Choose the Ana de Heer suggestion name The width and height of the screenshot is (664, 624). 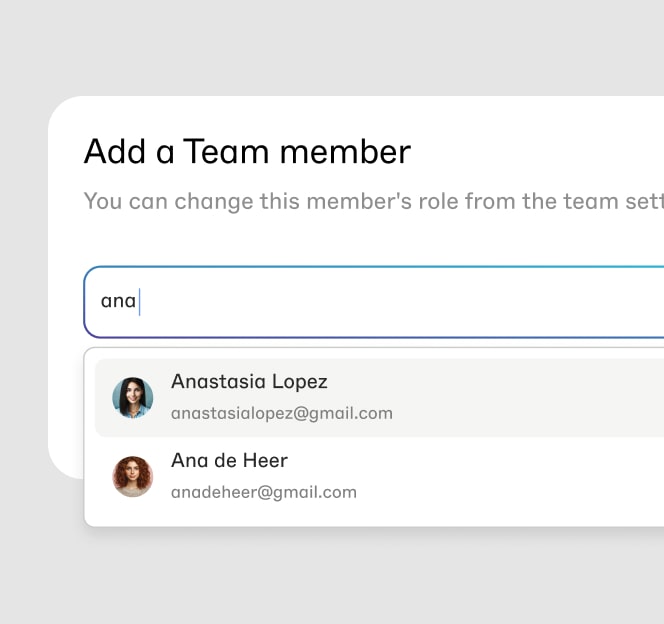pyautogui.click(x=229, y=460)
